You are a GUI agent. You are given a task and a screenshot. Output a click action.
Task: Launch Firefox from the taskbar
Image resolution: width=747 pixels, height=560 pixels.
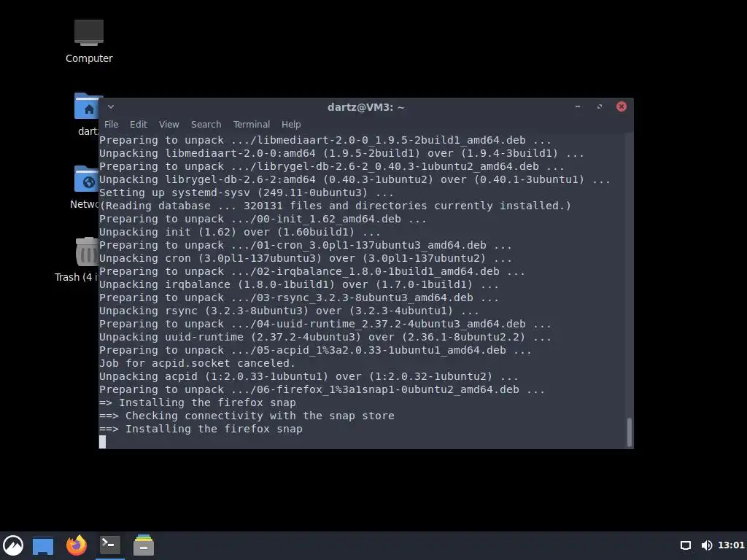pos(76,545)
